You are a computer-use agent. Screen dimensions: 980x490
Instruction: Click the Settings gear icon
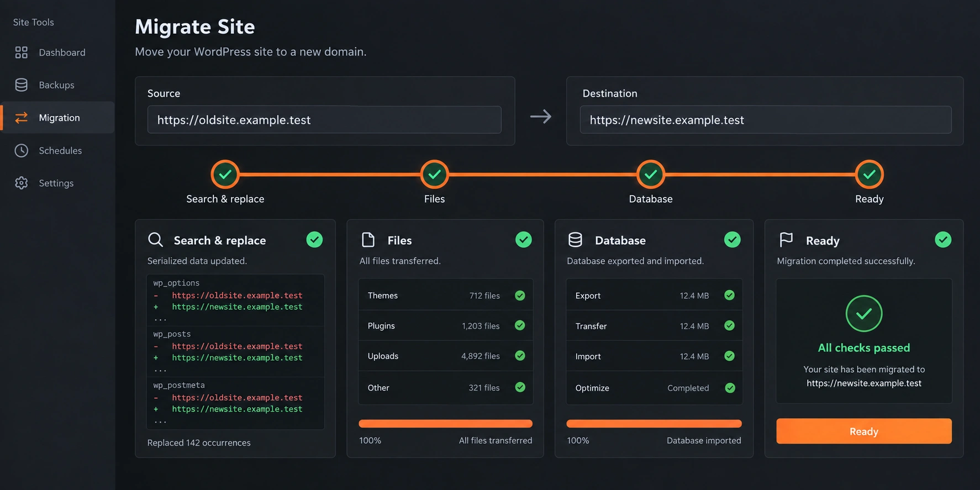point(21,183)
